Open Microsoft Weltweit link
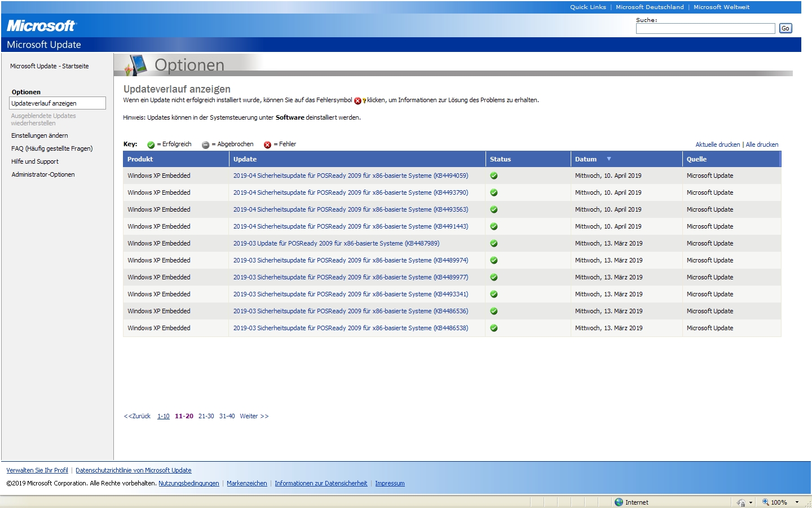The image size is (812, 508). [x=721, y=7]
